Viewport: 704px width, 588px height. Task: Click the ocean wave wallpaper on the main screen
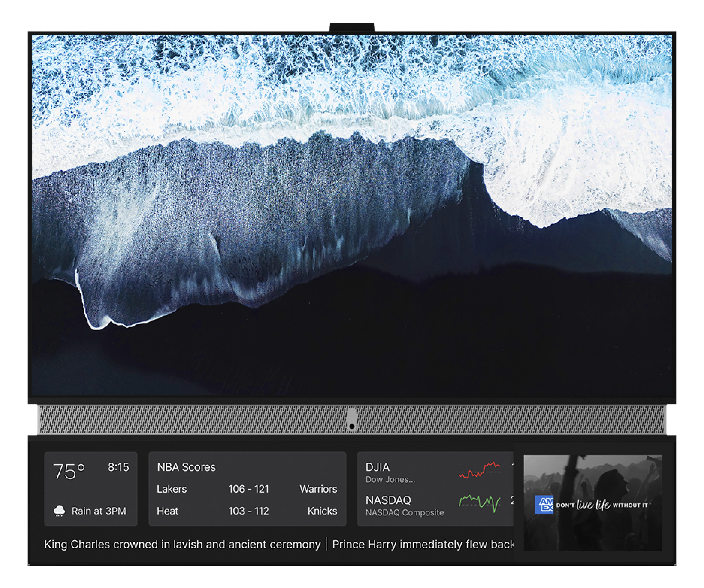[x=352, y=215]
